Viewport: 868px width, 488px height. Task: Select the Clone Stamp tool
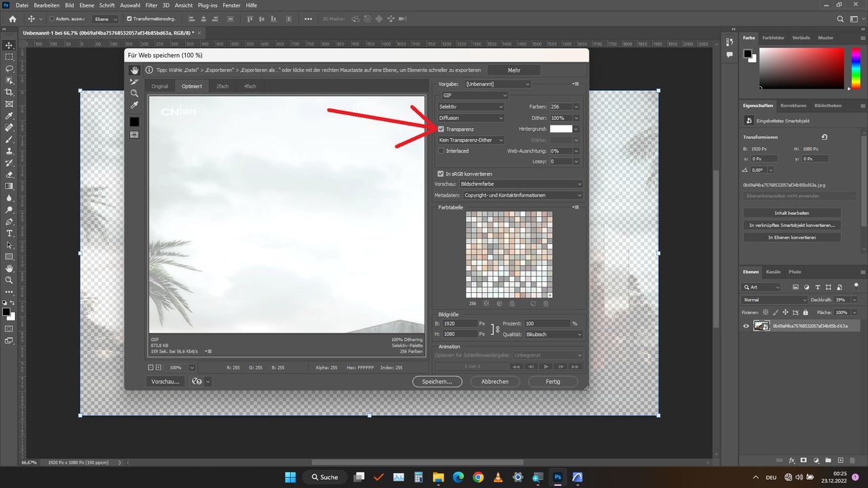[x=9, y=150]
